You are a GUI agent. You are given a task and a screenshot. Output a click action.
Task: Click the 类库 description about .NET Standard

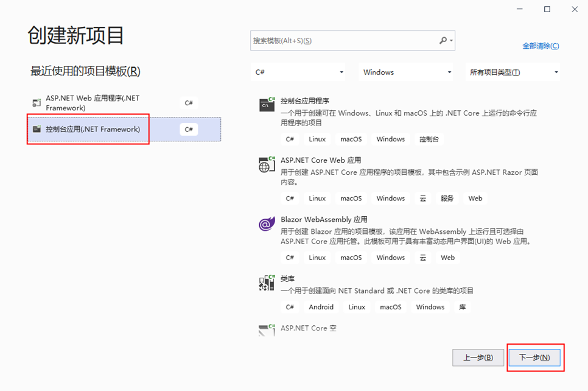pos(377,291)
